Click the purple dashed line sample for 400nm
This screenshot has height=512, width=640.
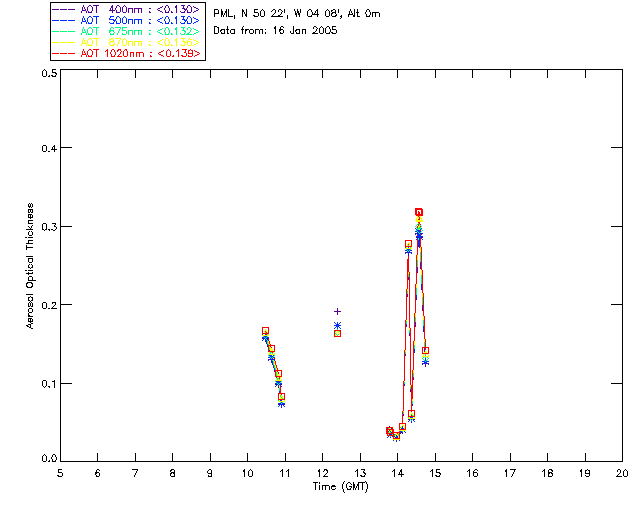click(x=64, y=9)
